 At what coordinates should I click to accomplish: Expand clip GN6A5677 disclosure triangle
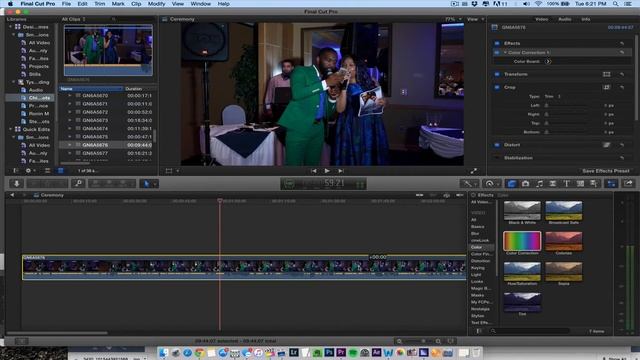tap(69, 153)
